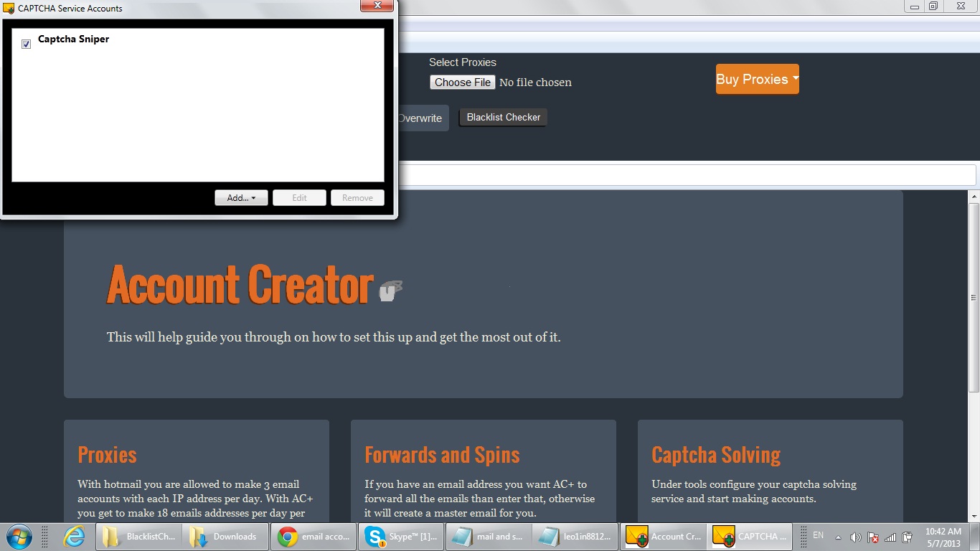Click the Proxies card heading

[107, 455]
